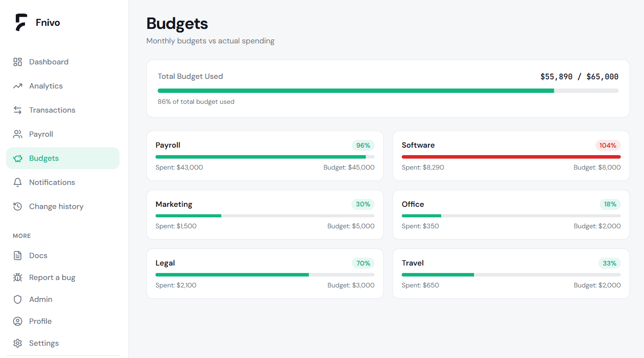
Task: Click the Change history clock icon
Action: (18, 206)
